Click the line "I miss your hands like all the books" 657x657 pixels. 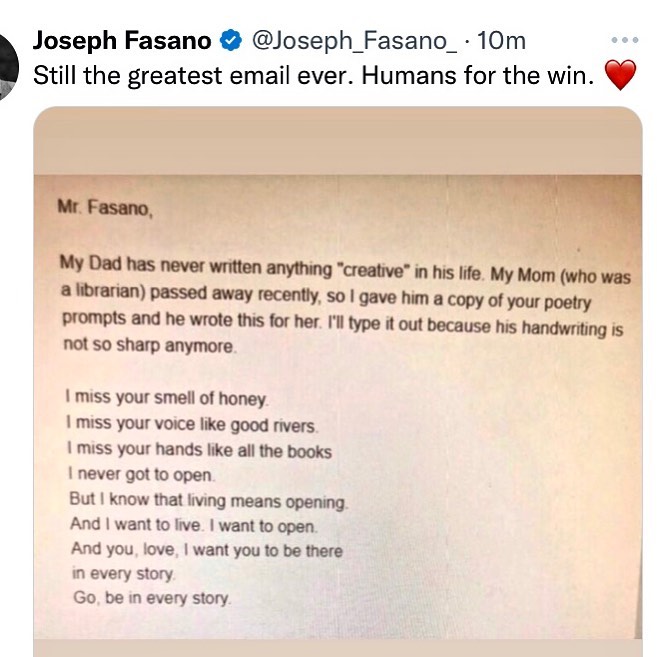click(x=200, y=450)
